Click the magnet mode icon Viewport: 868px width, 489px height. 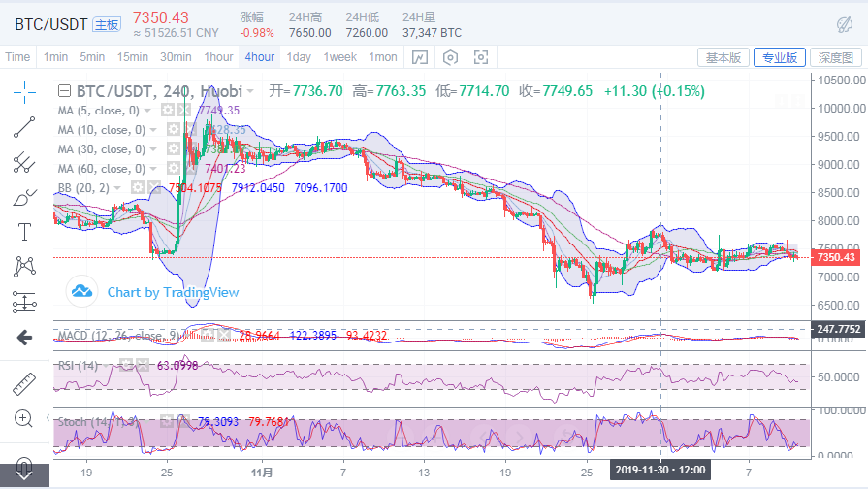24,468
